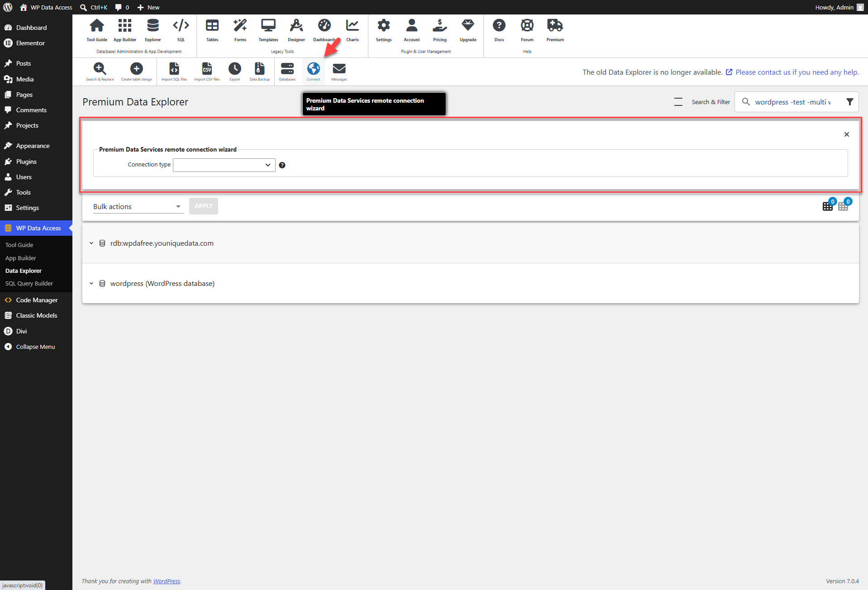Expand the wordpress (WordPress database) row
Image resolution: width=868 pixels, height=590 pixels.
91,283
